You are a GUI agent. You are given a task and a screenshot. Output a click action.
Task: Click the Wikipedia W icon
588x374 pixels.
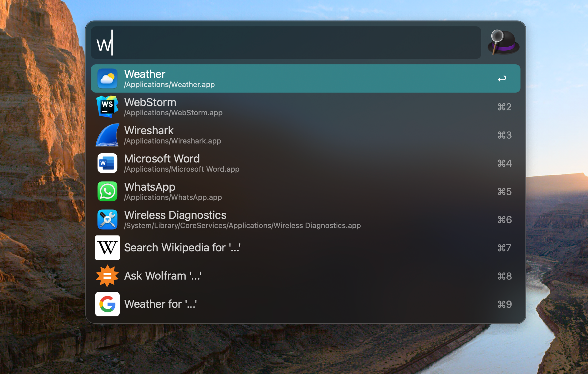(107, 248)
